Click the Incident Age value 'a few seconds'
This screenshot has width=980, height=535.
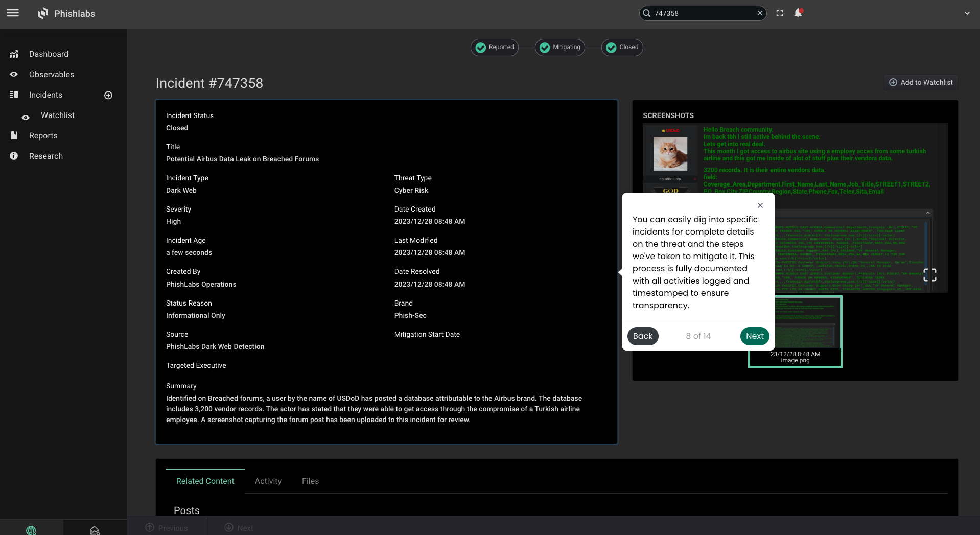click(x=189, y=253)
